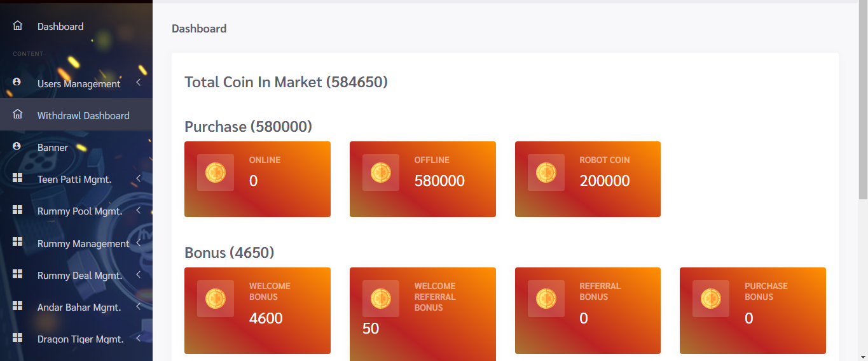Click the Purchase Bonus coin icon
The width and height of the screenshot is (868, 361).
pyautogui.click(x=711, y=299)
